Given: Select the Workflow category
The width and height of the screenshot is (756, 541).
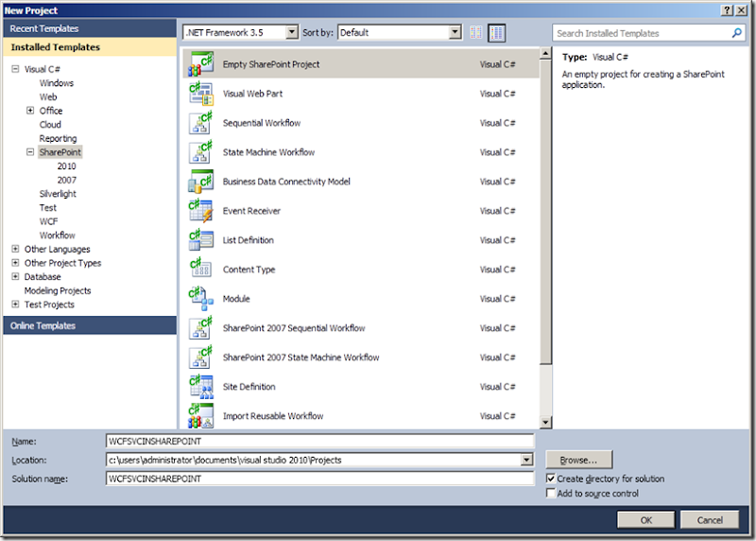Looking at the screenshot, I should pyautogui.click(x=58, y=236).
